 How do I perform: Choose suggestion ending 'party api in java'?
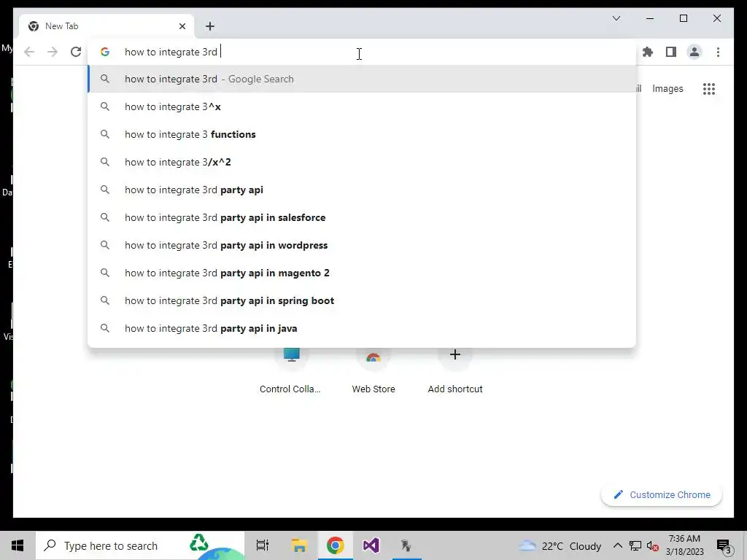[x=362, y=328]
